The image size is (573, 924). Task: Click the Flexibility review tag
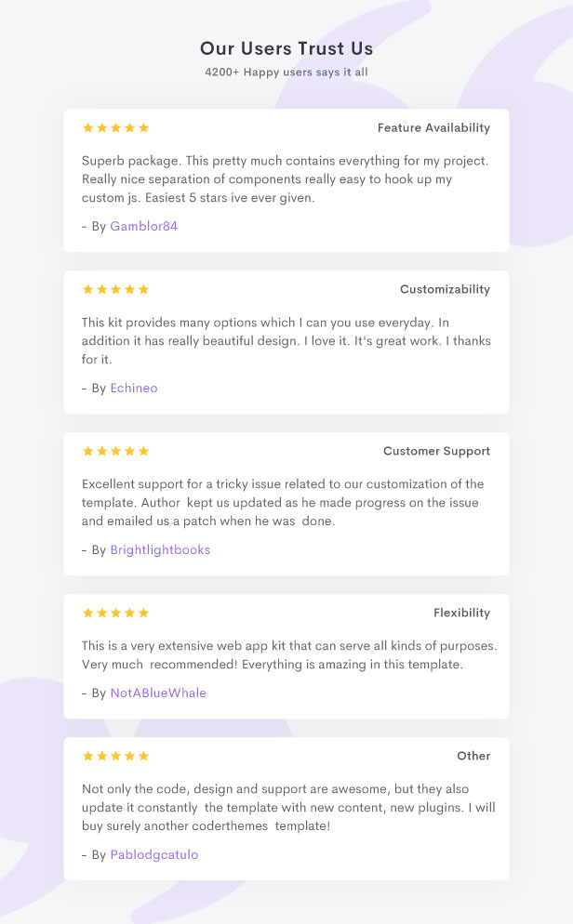coord(462,613)
